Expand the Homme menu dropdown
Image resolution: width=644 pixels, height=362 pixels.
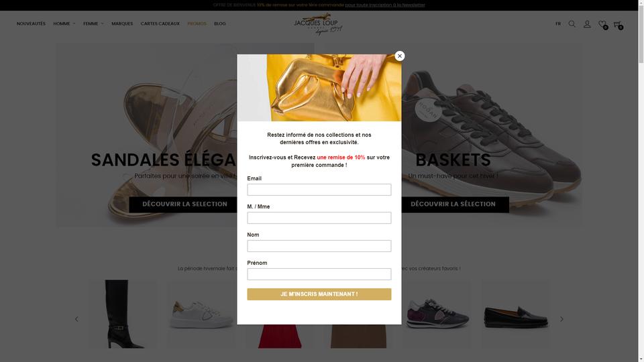pos(64,24)
